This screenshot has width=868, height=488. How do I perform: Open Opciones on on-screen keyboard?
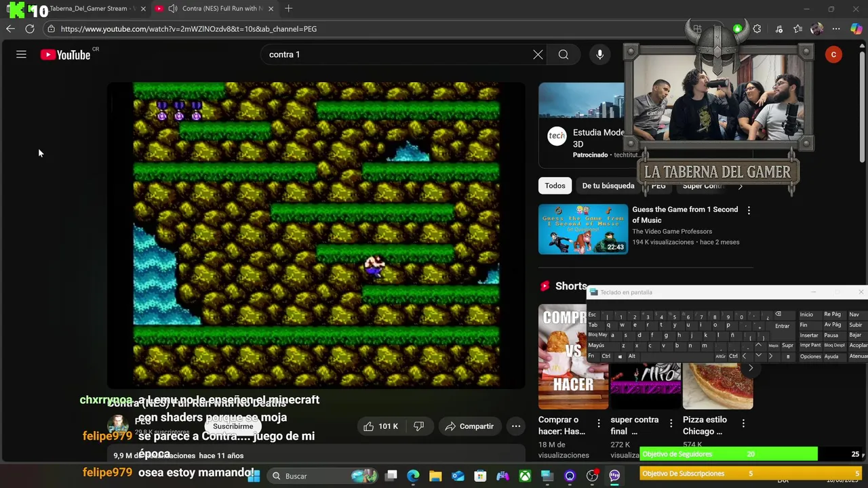click(x=810, y=357)
